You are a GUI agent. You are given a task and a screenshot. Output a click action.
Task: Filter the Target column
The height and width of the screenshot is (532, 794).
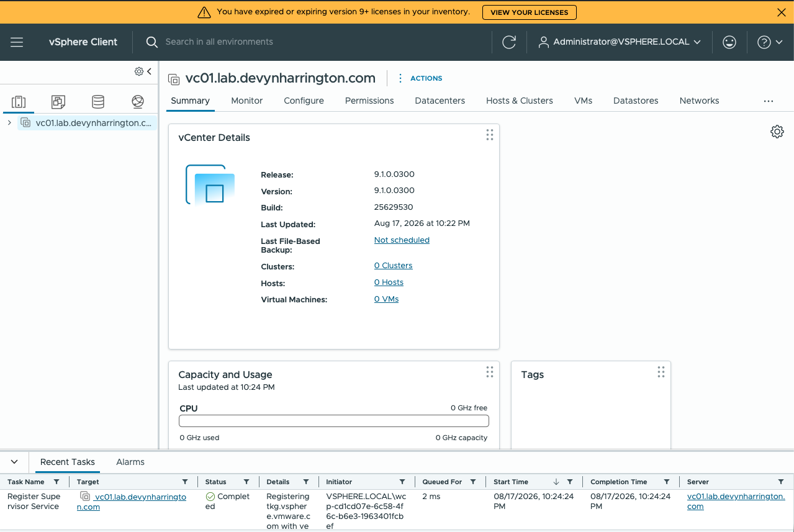[185, 482]
